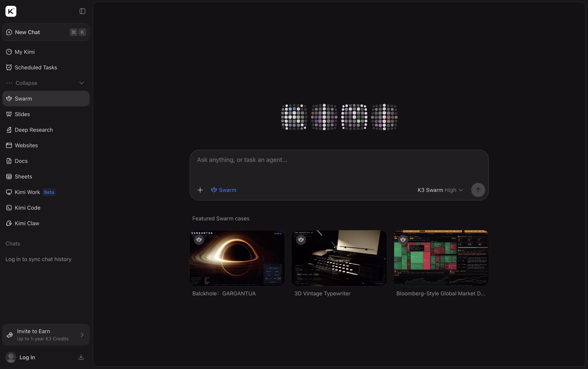Click Log in to sync chat history
The height and width of the screenshot is (369, 588).
[x=39, y=259]
